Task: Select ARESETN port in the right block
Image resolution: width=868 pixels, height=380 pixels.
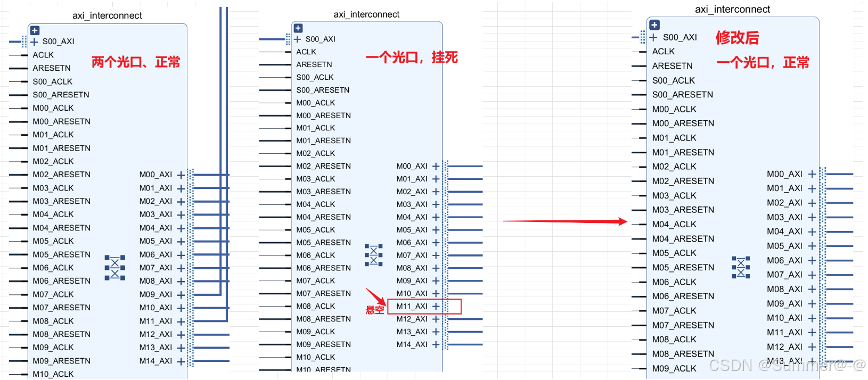Action: (673, 66)
